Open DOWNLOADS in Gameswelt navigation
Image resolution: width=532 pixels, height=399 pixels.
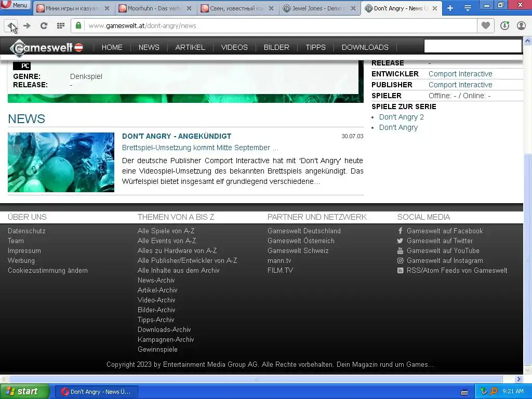[x=365, y=47]
